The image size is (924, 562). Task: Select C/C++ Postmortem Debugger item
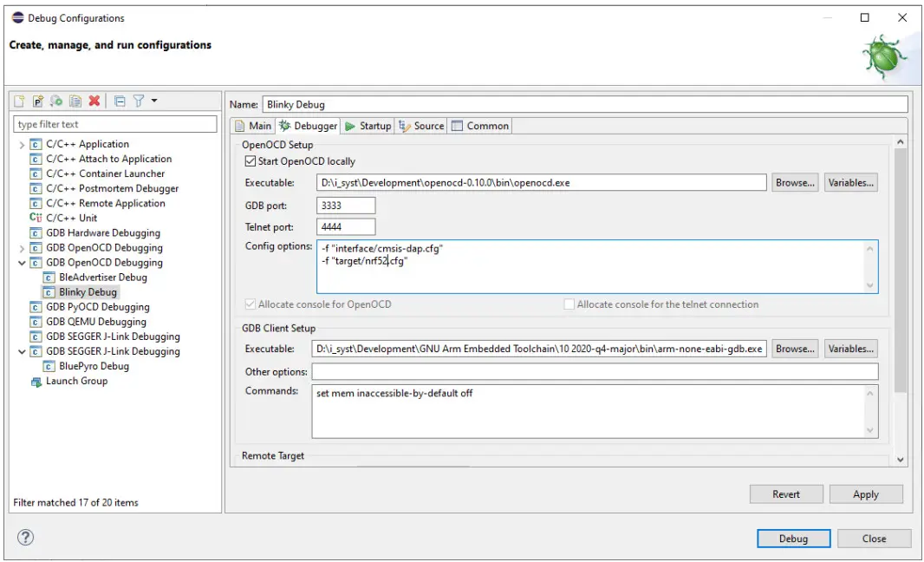(112, 188)
